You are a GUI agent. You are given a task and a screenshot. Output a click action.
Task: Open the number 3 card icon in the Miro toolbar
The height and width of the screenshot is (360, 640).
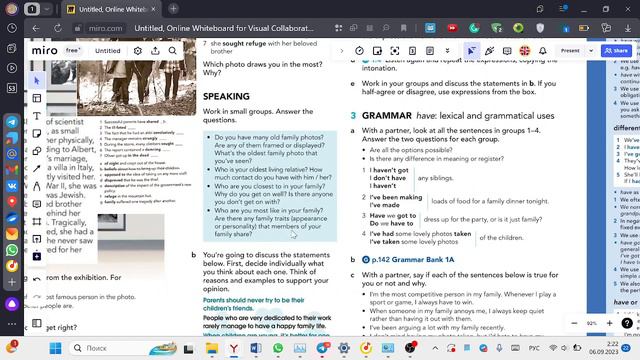click(412, 51)
